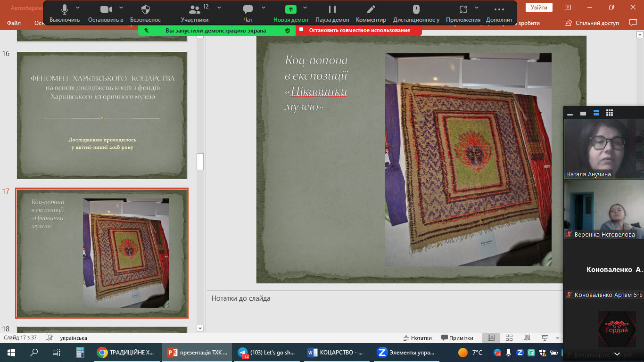Start Slide Show from status bar icon

click(545, 338)
